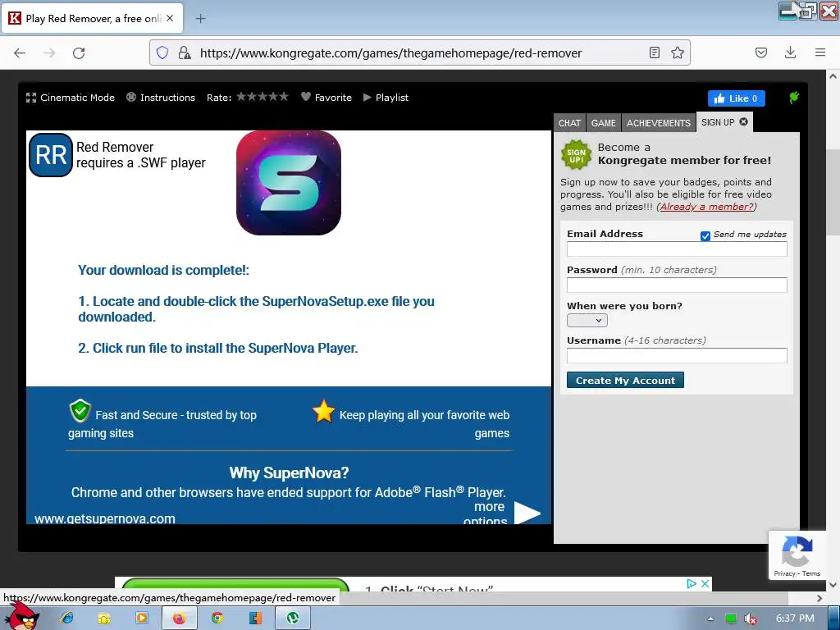Focus the Password field
The width and height of the screenshot is (840, 630).
[677, 285]
